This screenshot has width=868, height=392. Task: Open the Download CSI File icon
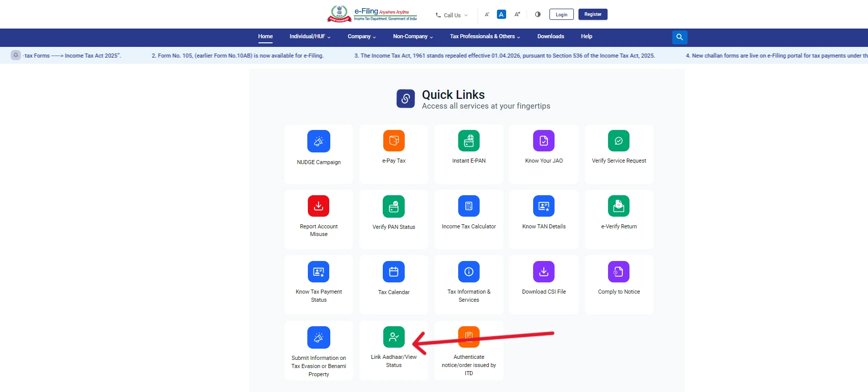tap(544, 272)
